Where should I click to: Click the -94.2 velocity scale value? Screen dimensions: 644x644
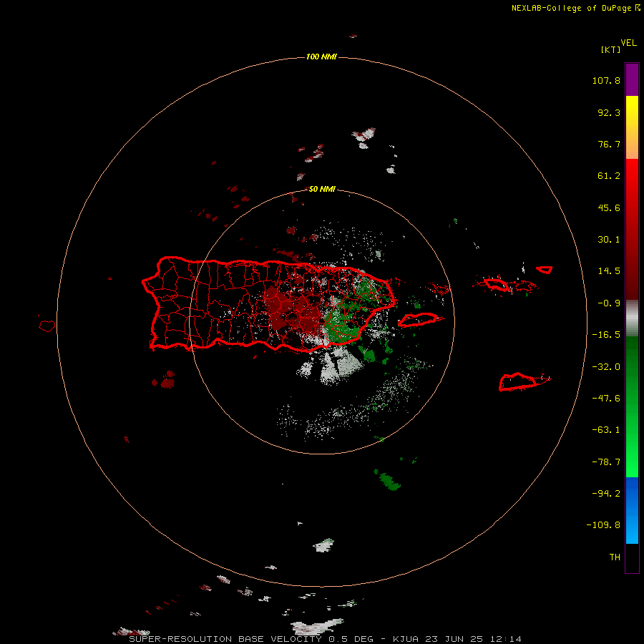606,493
